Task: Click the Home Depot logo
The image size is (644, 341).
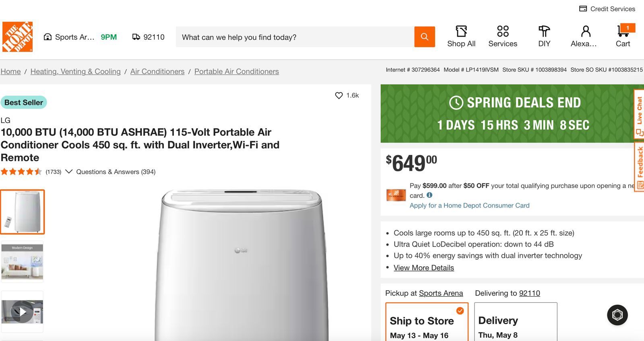Action: [17, 37]
